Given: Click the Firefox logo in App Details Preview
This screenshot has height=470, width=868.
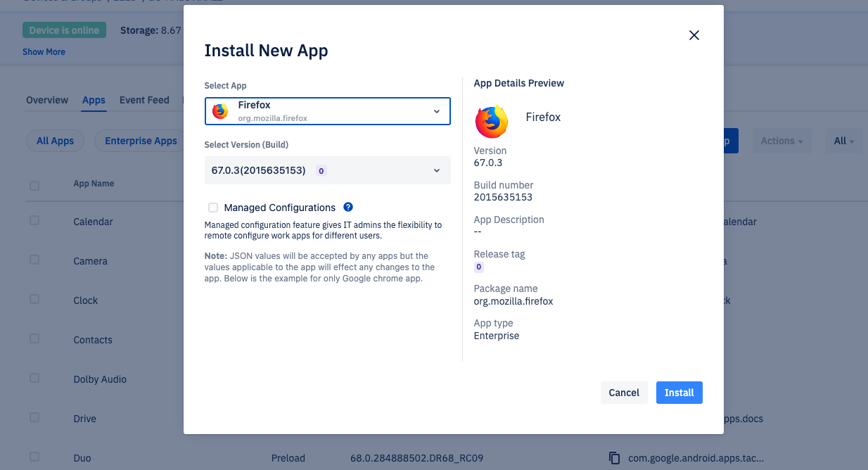Looking at the screenshot, I should point(492,122).
